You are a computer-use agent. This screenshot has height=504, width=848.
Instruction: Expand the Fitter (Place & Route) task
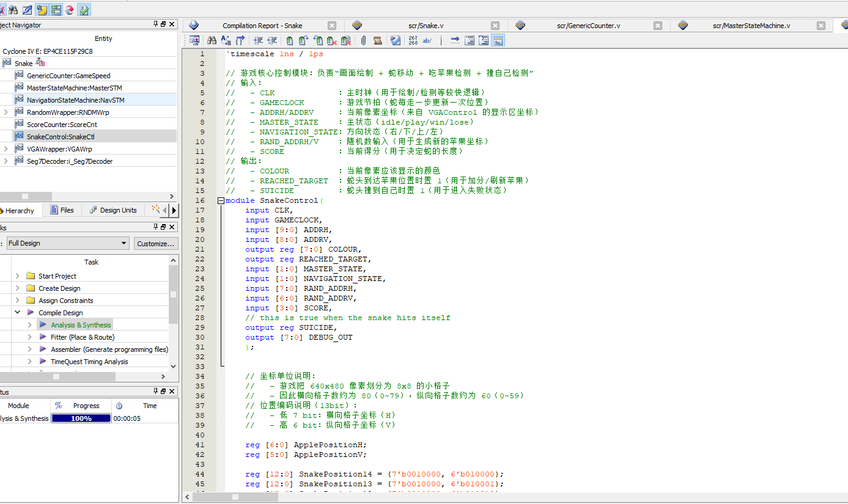pyautogui.click(x=29, y=337)
